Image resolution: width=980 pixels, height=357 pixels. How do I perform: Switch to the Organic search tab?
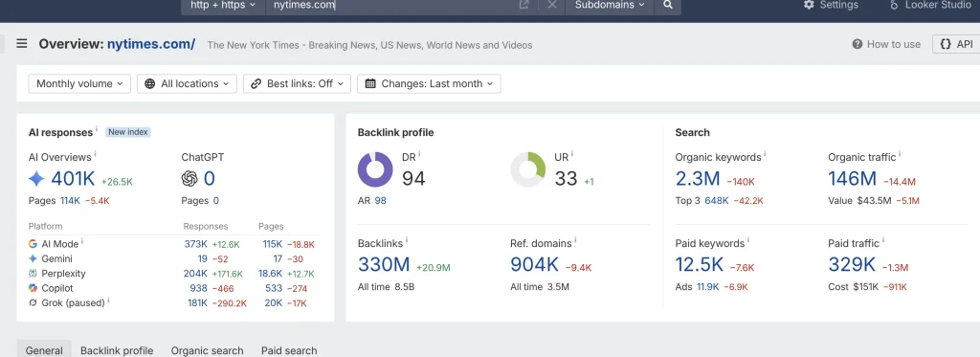pyautogui.click(x=208, y=350)
